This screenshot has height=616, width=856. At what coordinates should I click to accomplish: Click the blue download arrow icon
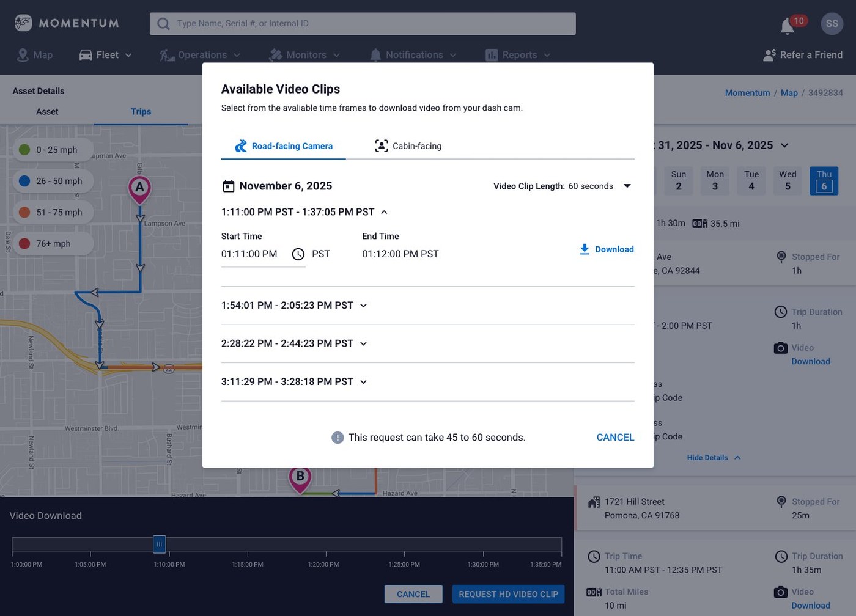click(x=583, y=249)
